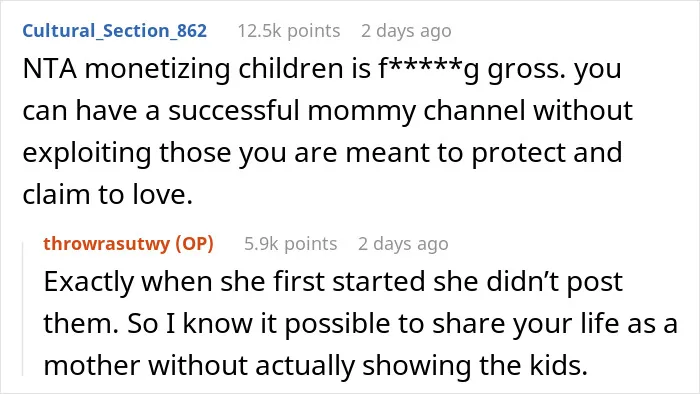Open timestamp beside the 12.5k points
Image resolution: width=700 pixels, height=394 pixels.
click(406, 31)
